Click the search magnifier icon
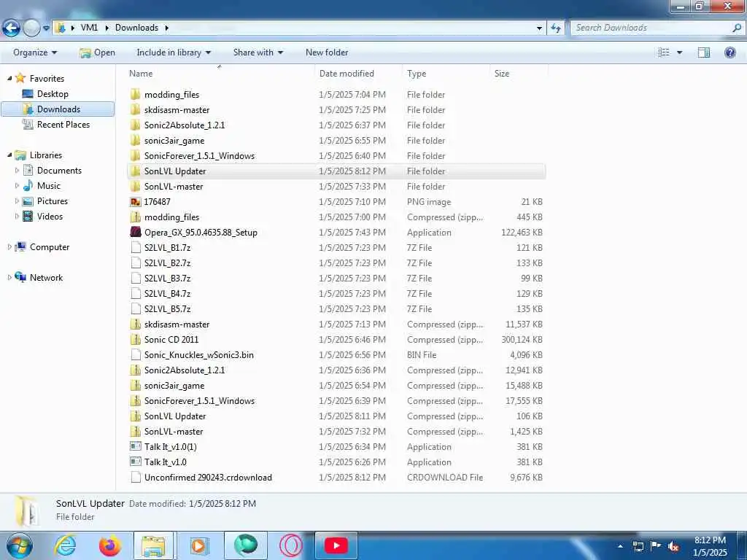 (x=737, y=28)
